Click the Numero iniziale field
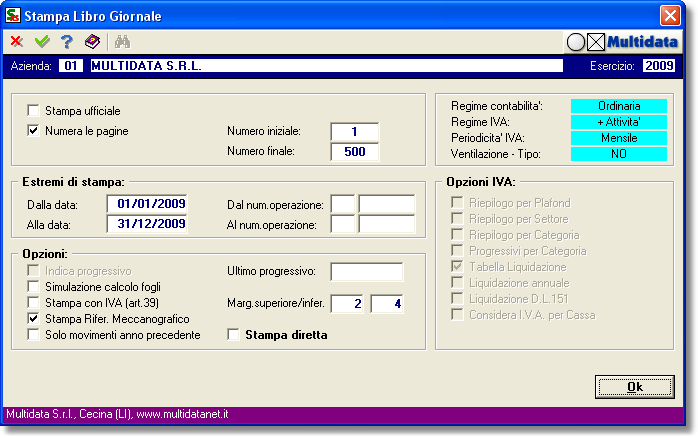This screenshot has height=438, width=698. click(x=355, y=132)
